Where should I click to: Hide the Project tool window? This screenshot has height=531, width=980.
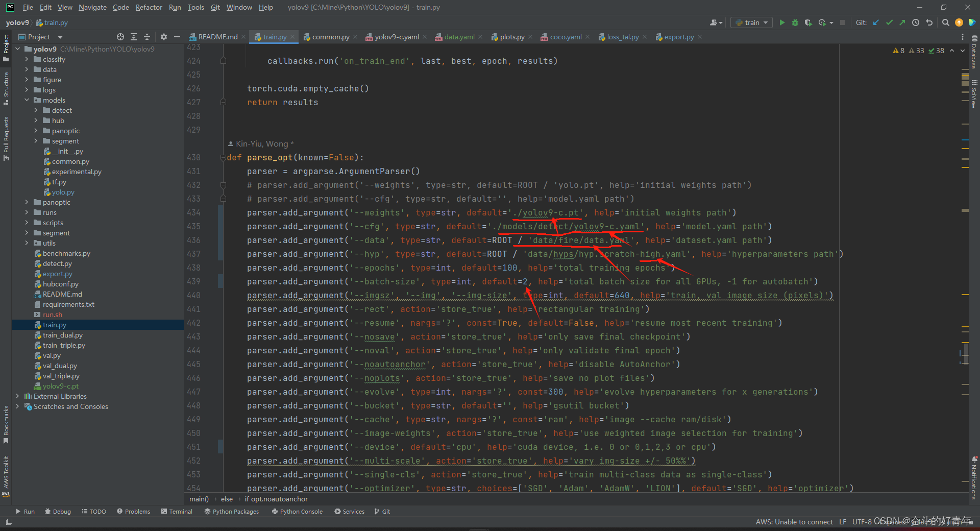coord(177,37)
